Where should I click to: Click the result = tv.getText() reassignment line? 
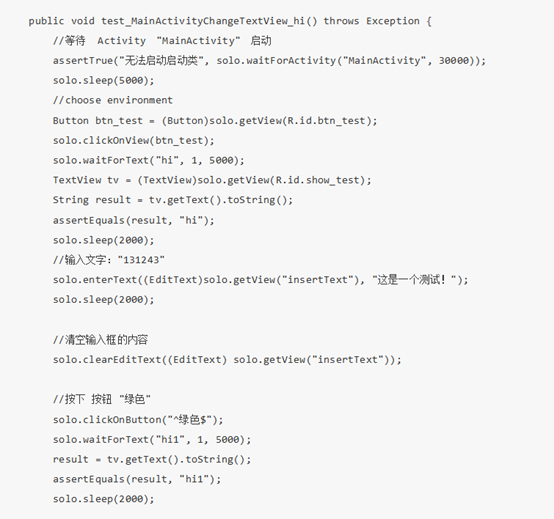click(152, 459)
